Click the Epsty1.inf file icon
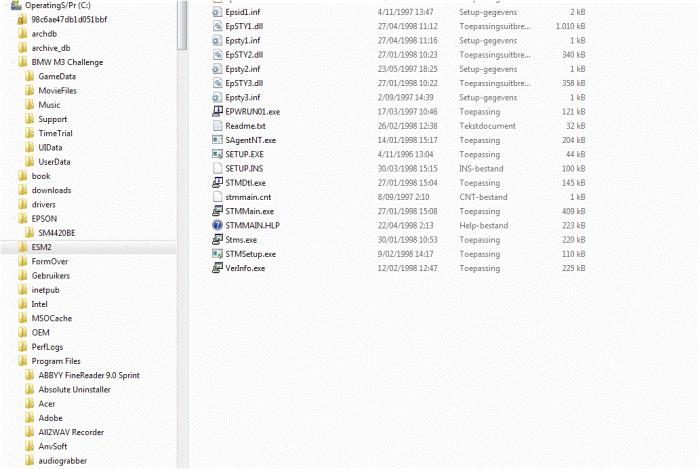The image size is (700, 469). 217,41
